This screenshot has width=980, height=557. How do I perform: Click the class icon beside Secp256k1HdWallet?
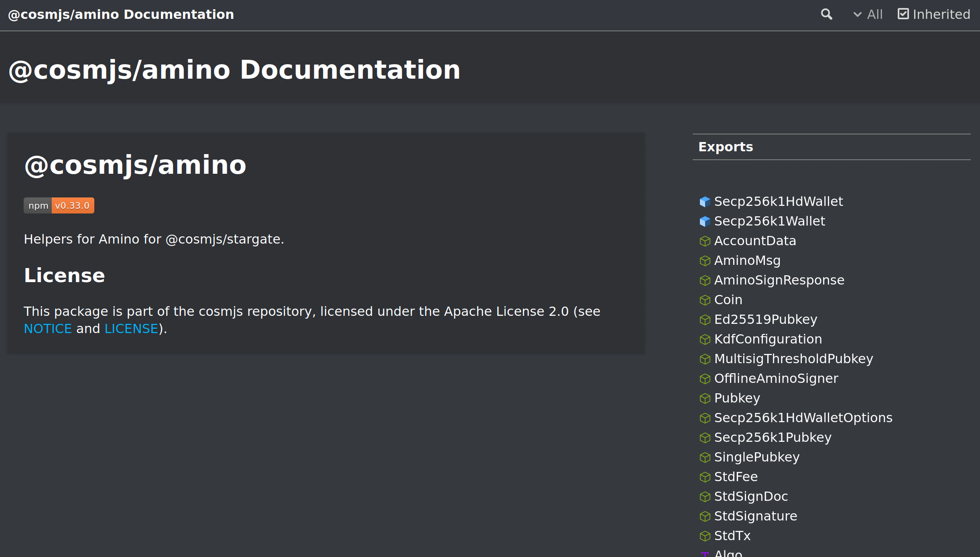click(705, 202)
